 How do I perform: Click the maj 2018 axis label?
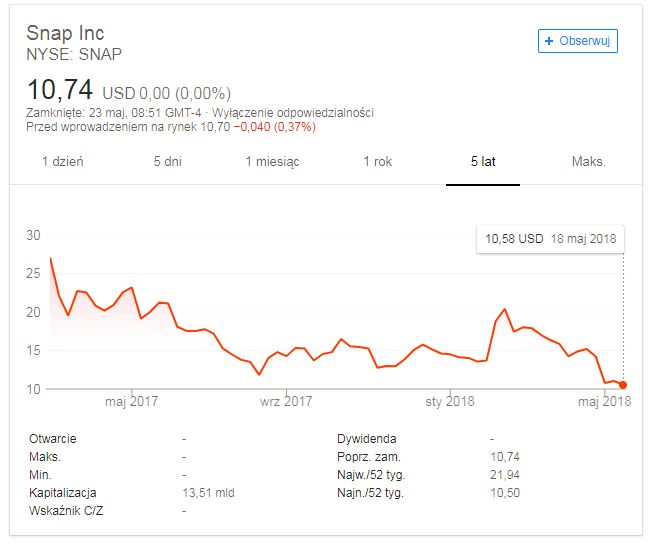click(604, 401)
